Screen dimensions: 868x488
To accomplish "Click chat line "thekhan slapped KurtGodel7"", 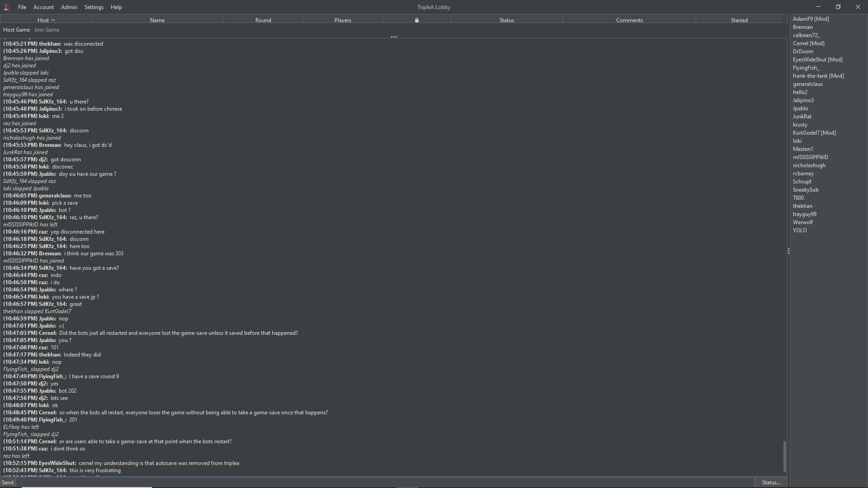I will [x=37, y=311].
